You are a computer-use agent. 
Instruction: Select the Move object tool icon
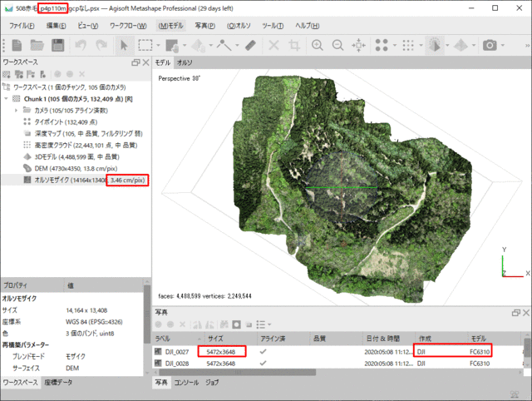(x=198, y=45)
